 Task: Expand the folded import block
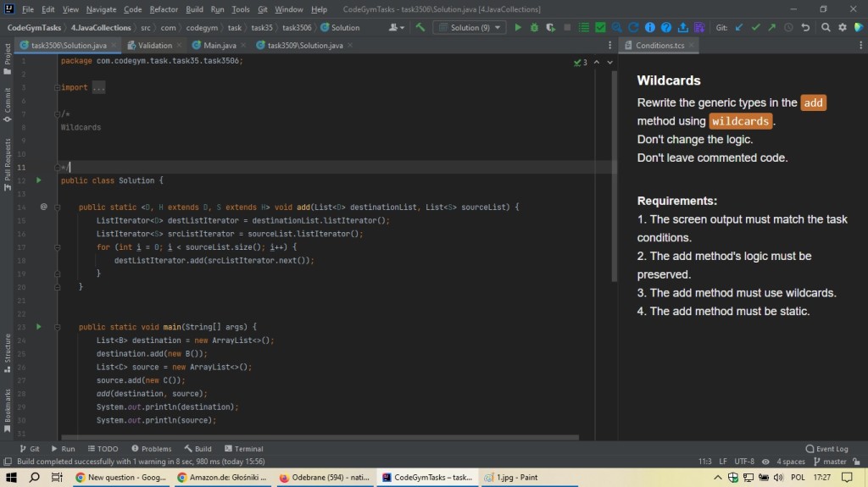click(x=98, y=87)
